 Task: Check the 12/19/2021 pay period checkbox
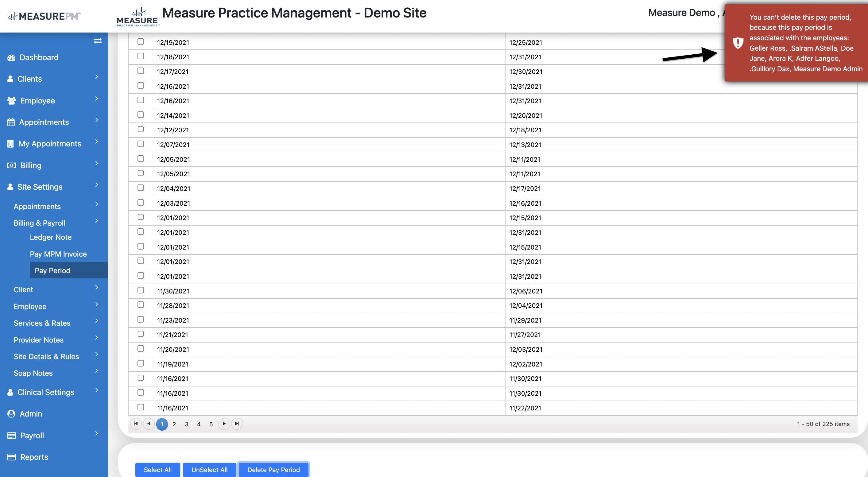141,42
